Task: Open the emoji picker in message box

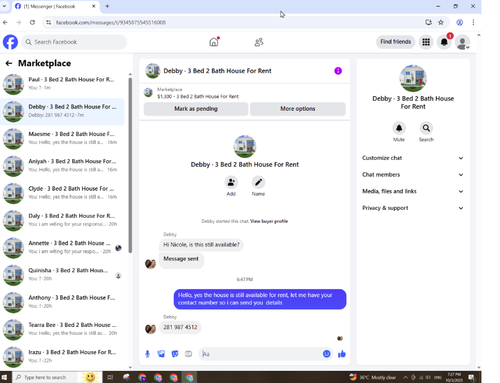Action: tap(326, 354)
